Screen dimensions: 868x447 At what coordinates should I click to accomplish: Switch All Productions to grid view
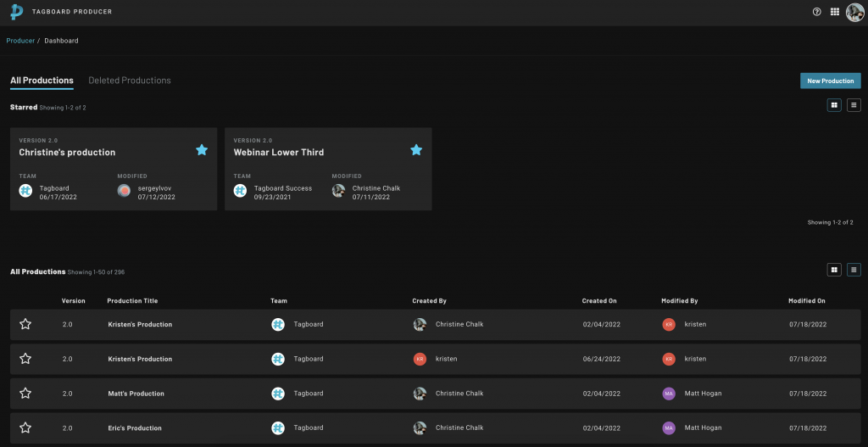coord(834,270)
